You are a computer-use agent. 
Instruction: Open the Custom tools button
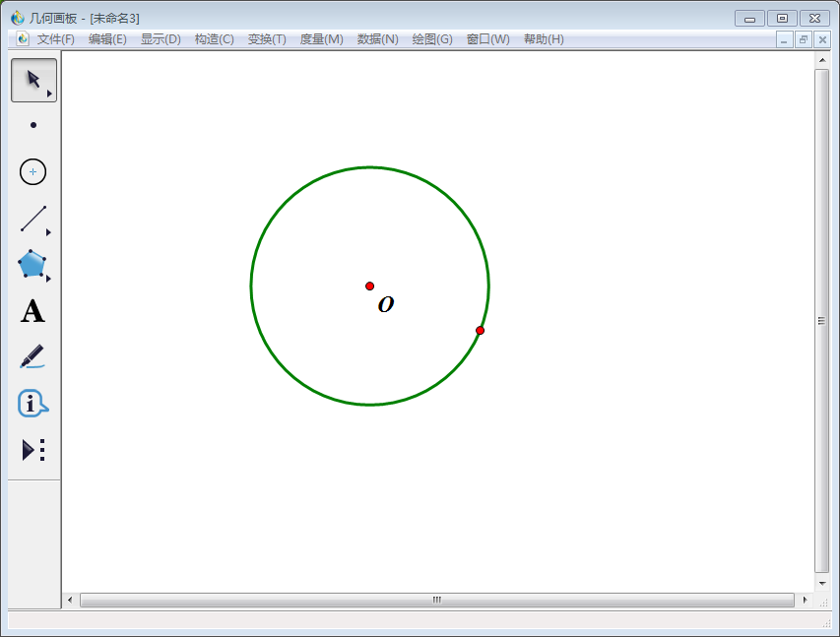point(33,450)
